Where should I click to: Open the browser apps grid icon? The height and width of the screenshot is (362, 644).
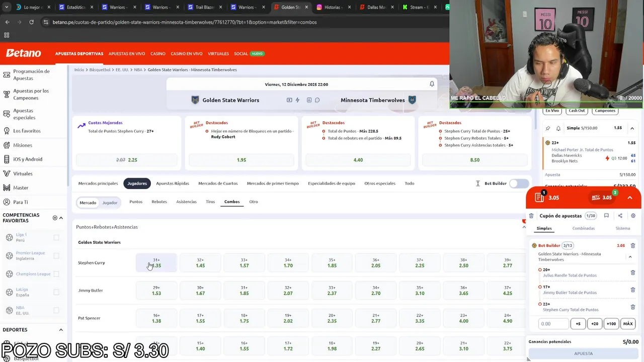click(7, 35)
